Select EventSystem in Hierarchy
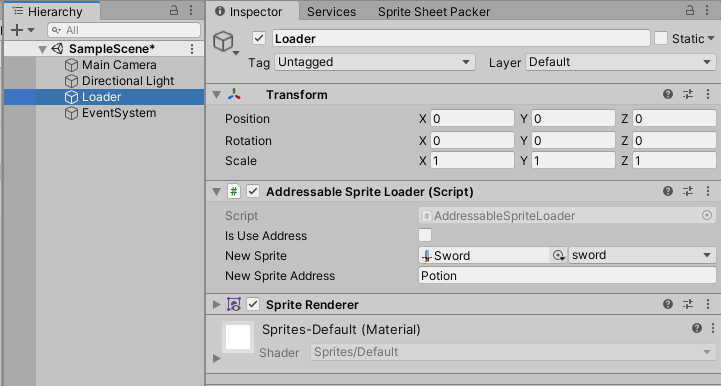Viewport: 721px width, 386px height. tap(119, 113)
